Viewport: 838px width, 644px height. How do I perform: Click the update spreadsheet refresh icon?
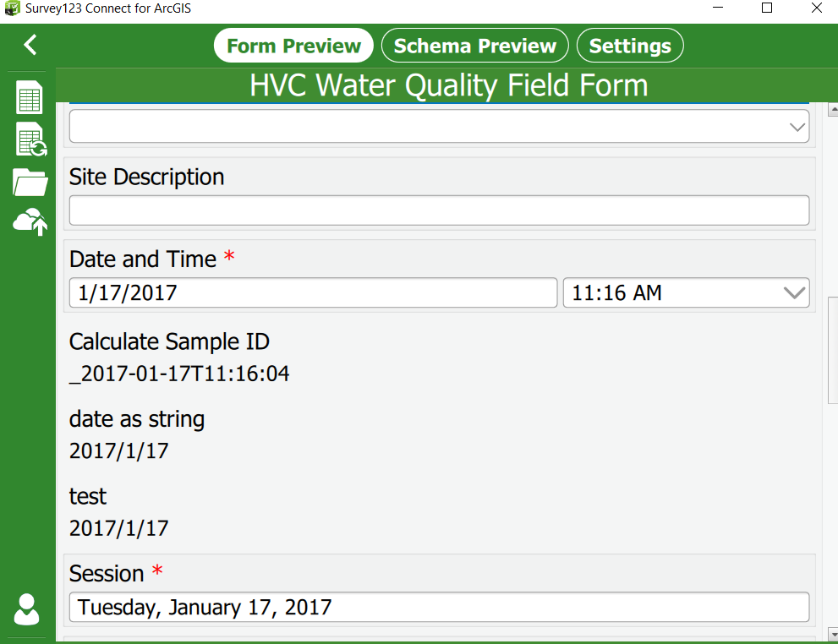pos(30,139)
